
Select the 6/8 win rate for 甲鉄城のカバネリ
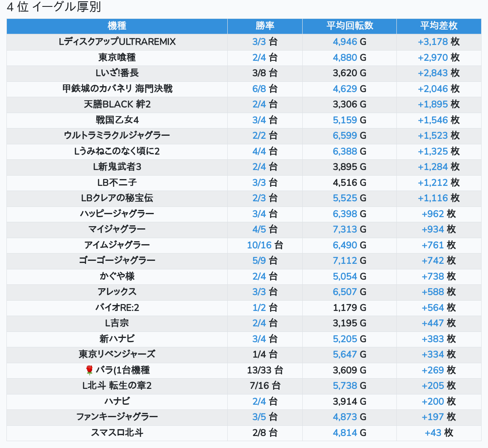tap(259, 89)
